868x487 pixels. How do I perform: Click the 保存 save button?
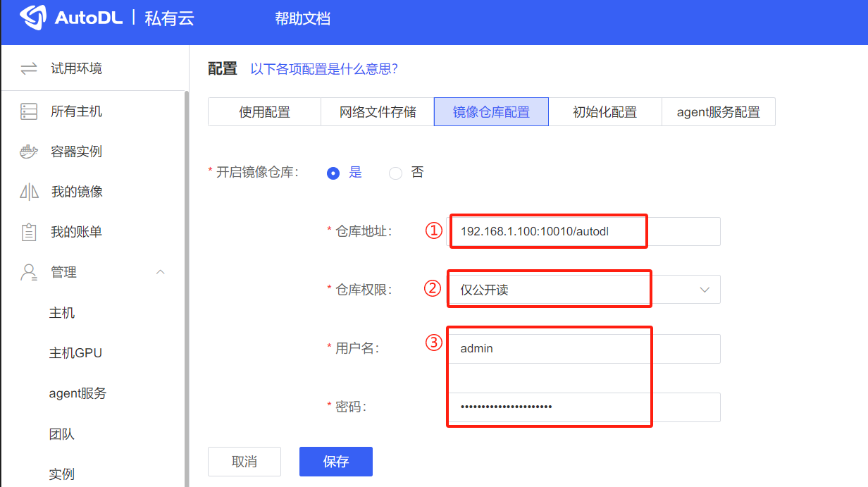click(x=335, y=461)
